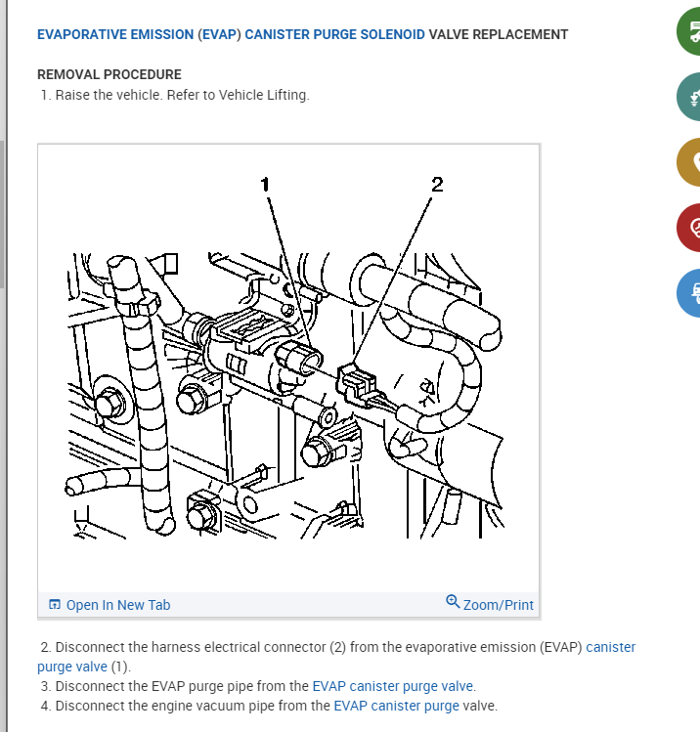Open the blue car circle icon
700x732 pixels.
689,293
